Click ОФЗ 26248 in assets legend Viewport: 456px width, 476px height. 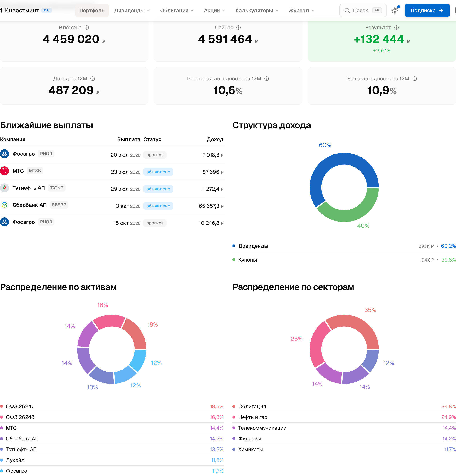click(112, 417)
